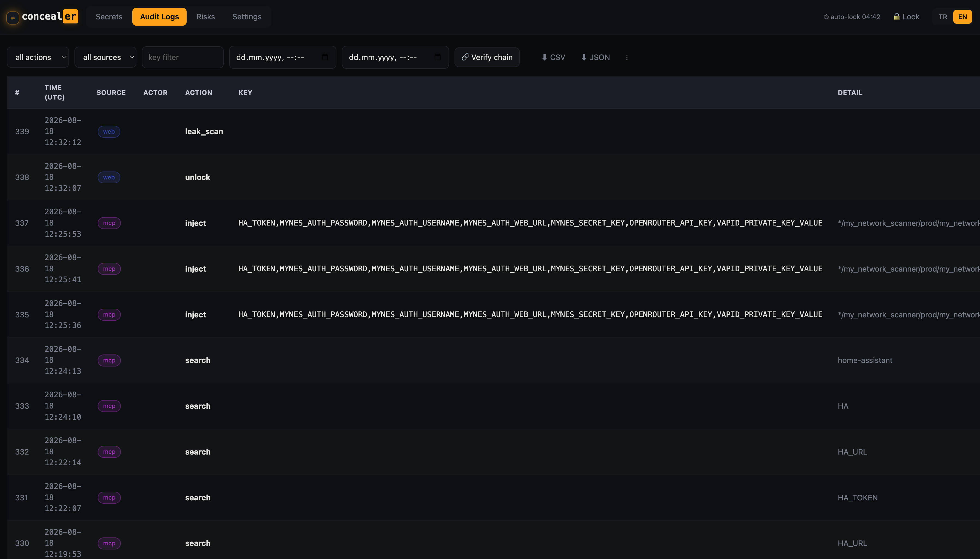The height and width of the screenshot is (559, 980).
Task: Click the ACTOR column header
Action: coord(156,92)
